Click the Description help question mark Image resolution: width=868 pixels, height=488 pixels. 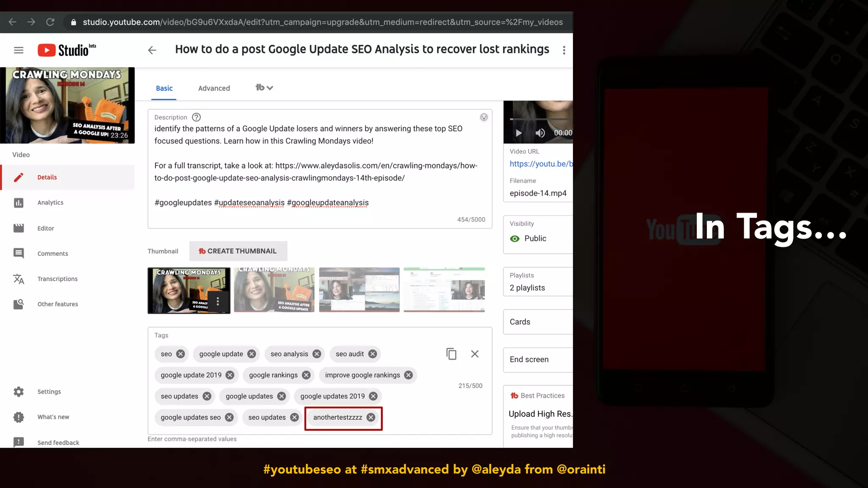tap(196, 117)
